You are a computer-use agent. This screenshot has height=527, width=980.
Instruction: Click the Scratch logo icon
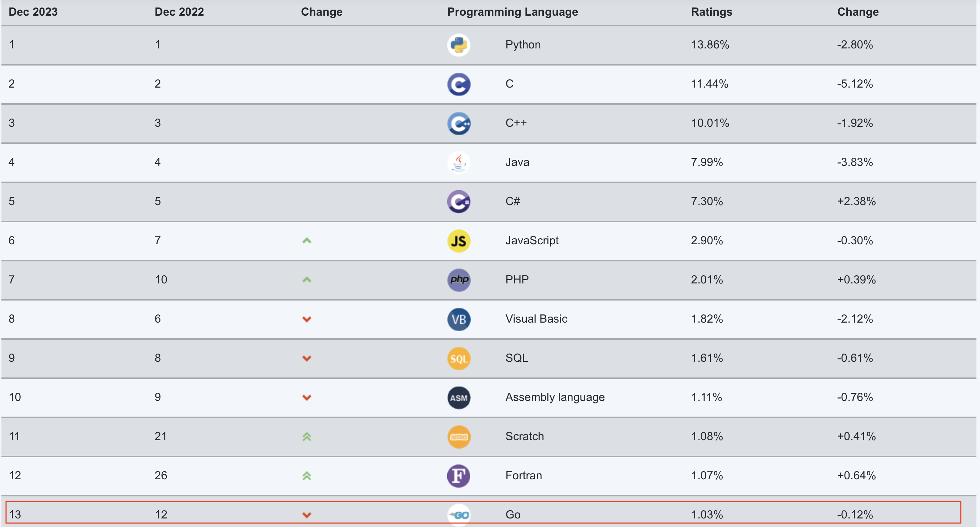[x=458, y=437]
